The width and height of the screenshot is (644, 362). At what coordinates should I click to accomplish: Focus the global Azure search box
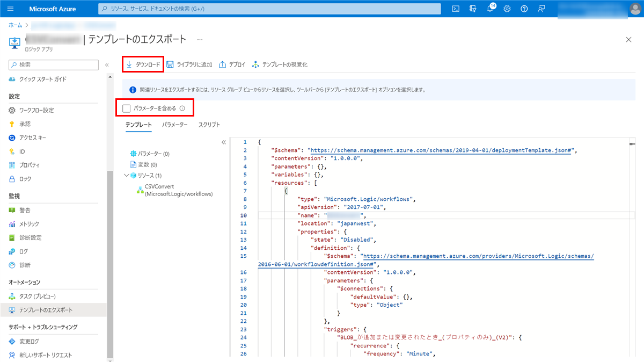click(269, 9)
